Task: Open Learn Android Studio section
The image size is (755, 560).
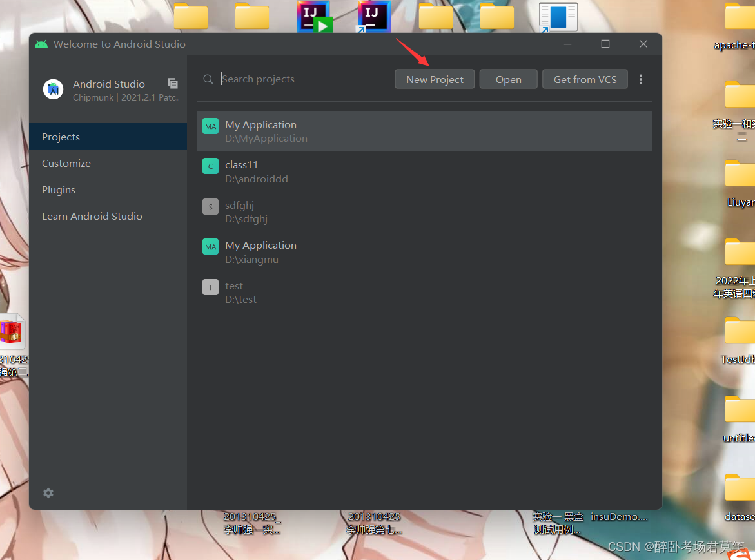Action: (x=108, y=216)
